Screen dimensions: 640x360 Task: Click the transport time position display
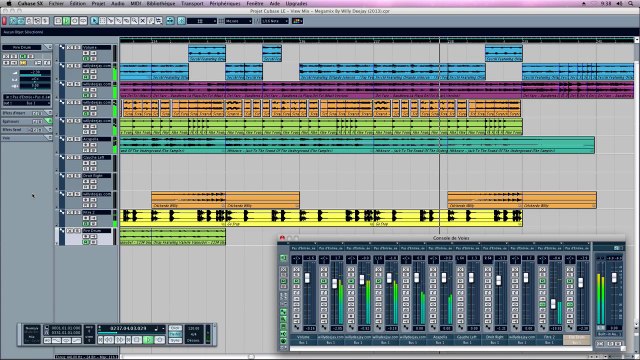tap(128, 328)
